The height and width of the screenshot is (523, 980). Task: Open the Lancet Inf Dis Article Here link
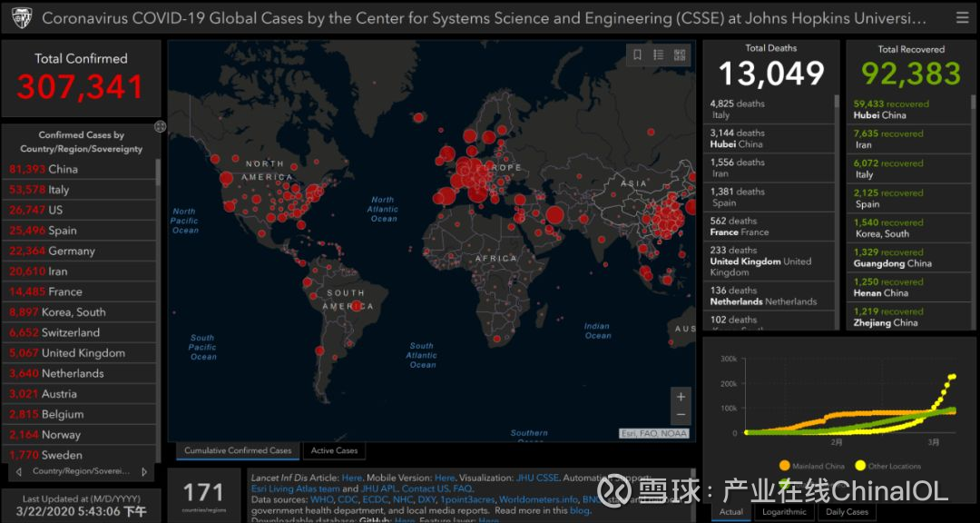pos(352,478)
